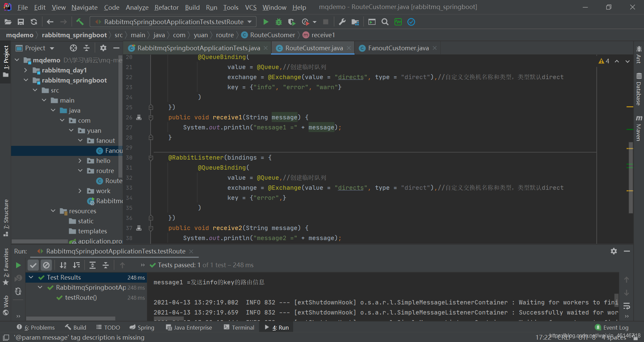Sort test results by duration icon
Viewport: 644px width, 342px height.
[76, 265]
